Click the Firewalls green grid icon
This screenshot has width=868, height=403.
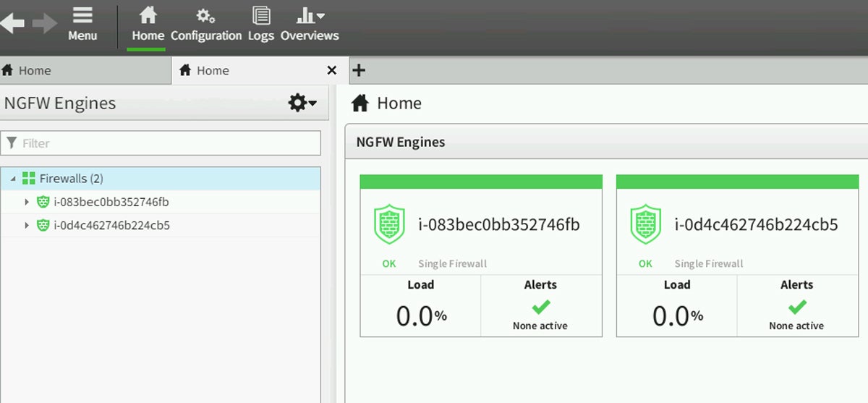tap(29, 179)
